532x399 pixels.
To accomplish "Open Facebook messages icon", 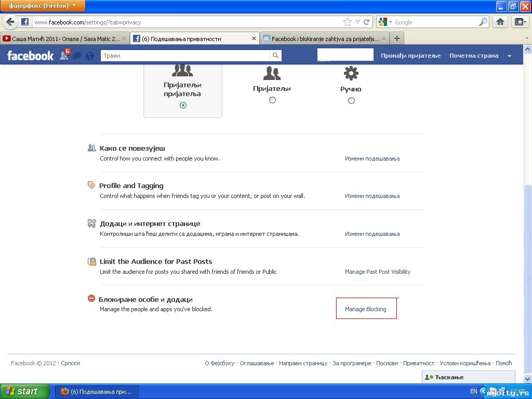I will tap(77, 56).
